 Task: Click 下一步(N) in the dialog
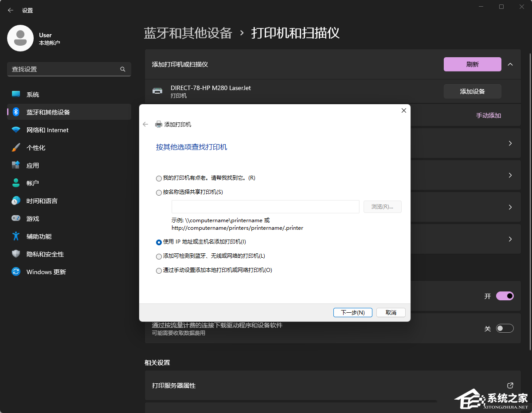pos(353,312)
